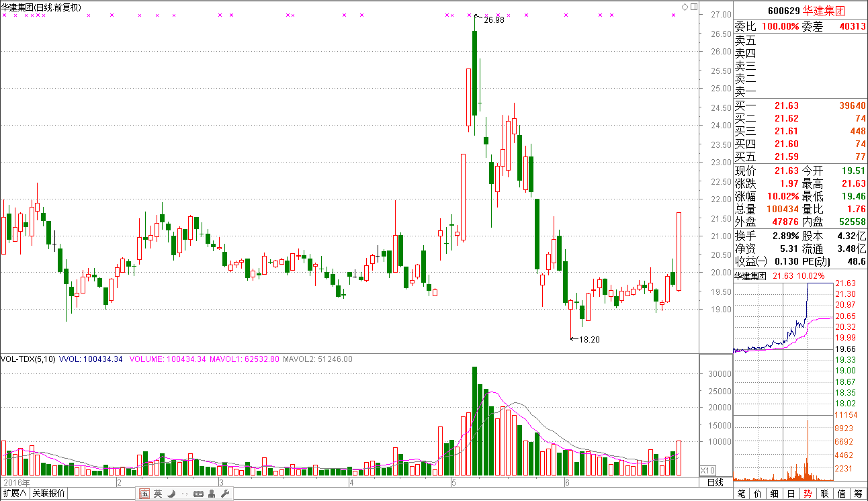
Task: Click the '委差' value 40313
Action: [x=853, y=26]
